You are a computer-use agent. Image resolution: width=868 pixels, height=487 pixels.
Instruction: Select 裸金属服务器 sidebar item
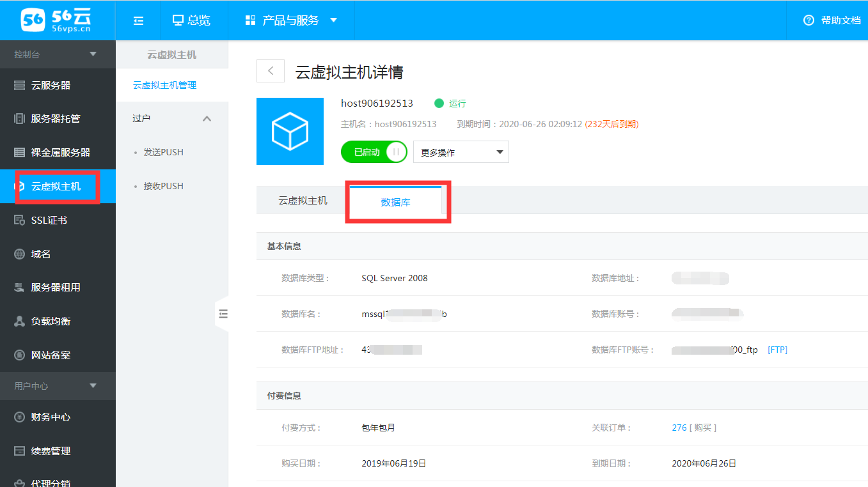click(60, 153)
